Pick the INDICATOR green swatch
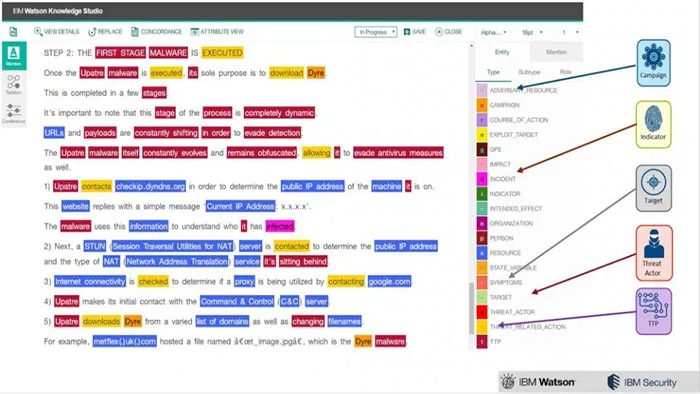The width and height of the screenshot is (700, 394). coord(482,193)
